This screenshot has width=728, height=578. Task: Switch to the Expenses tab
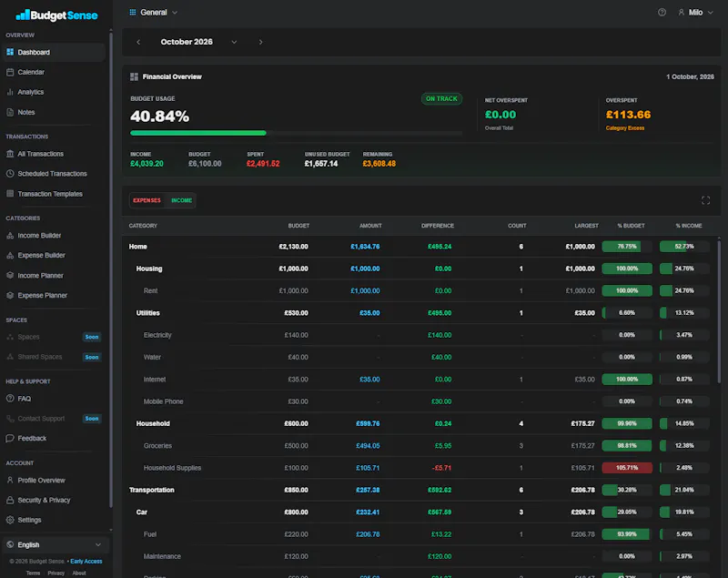click(147, 200)
